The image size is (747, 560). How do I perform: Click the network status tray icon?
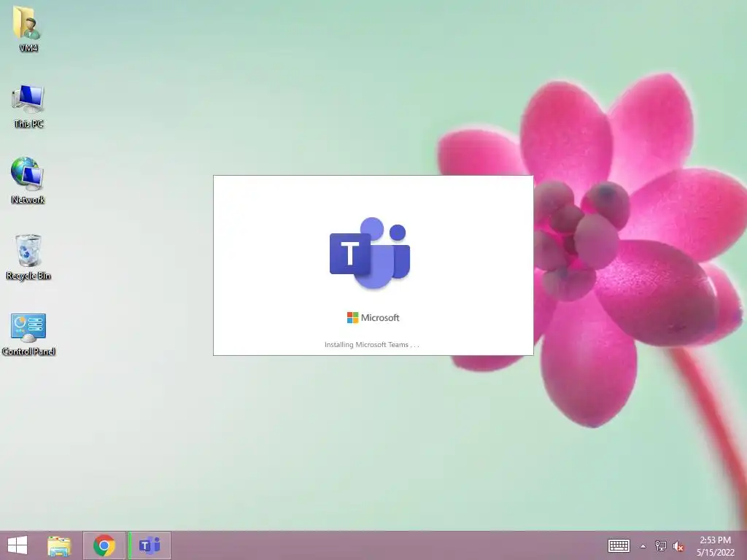pos(661,546)
